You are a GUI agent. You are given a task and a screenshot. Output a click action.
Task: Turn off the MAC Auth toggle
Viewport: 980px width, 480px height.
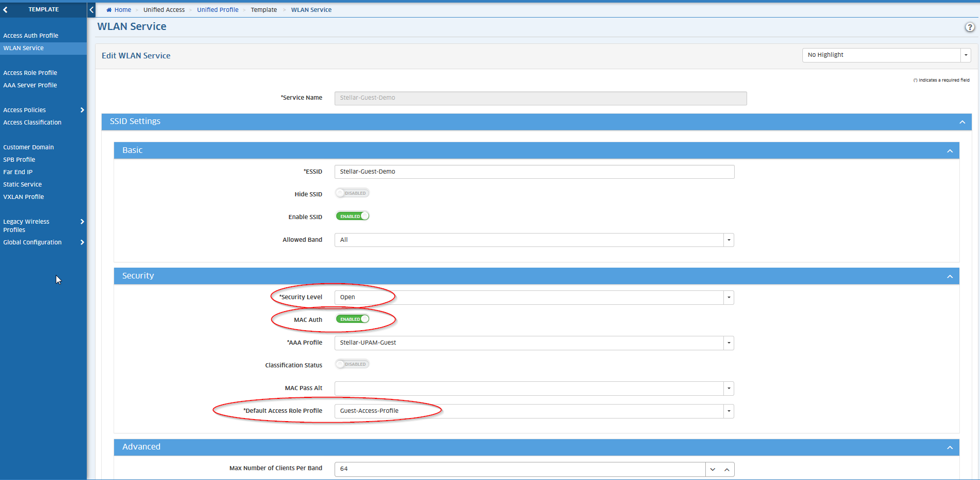tap(352, 319)
